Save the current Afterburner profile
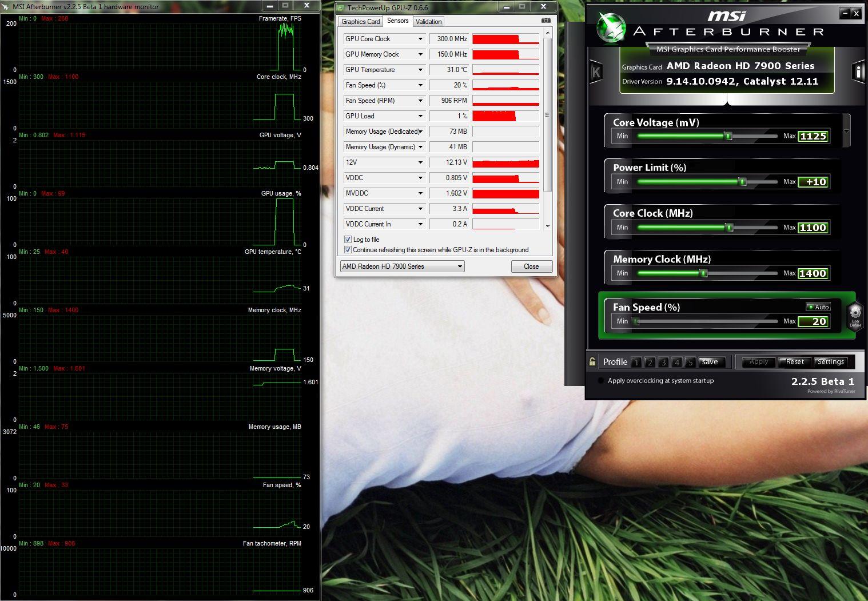This screenshot has height=601, width=868. (x=712, y=362)
